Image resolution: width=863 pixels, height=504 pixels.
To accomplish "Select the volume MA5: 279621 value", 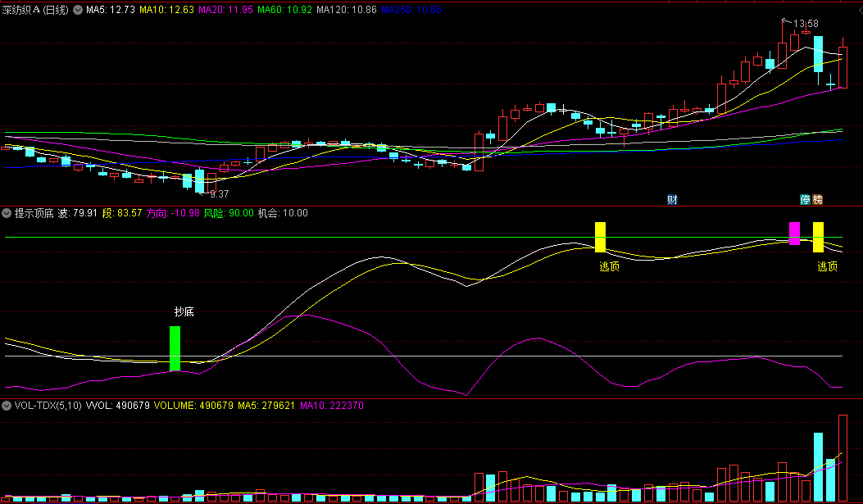I will pos(266,406).
